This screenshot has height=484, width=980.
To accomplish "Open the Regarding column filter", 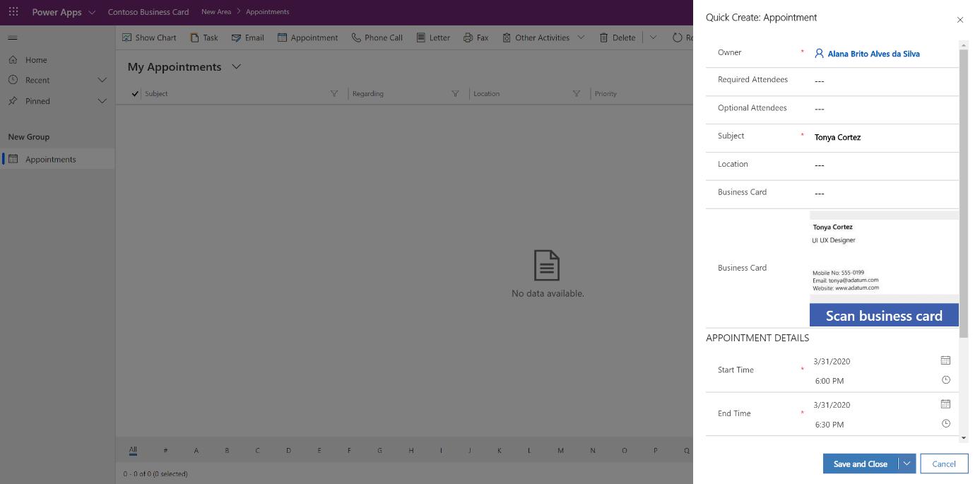I will point(455,93).
